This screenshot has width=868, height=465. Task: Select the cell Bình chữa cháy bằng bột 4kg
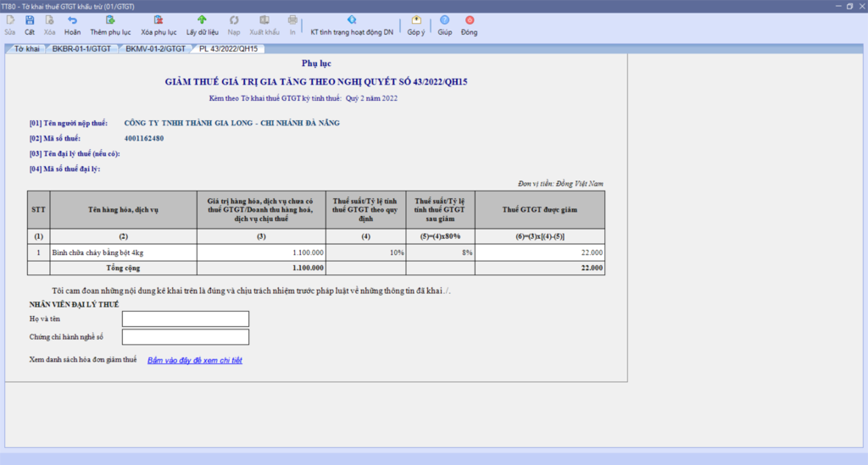point(123,252)
